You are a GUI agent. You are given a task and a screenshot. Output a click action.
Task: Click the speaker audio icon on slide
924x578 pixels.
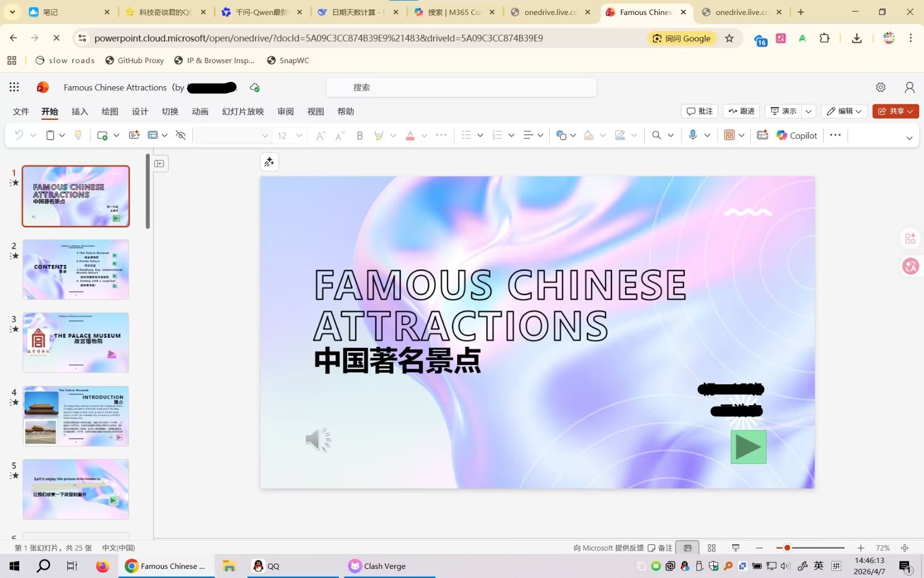point(318,440)
